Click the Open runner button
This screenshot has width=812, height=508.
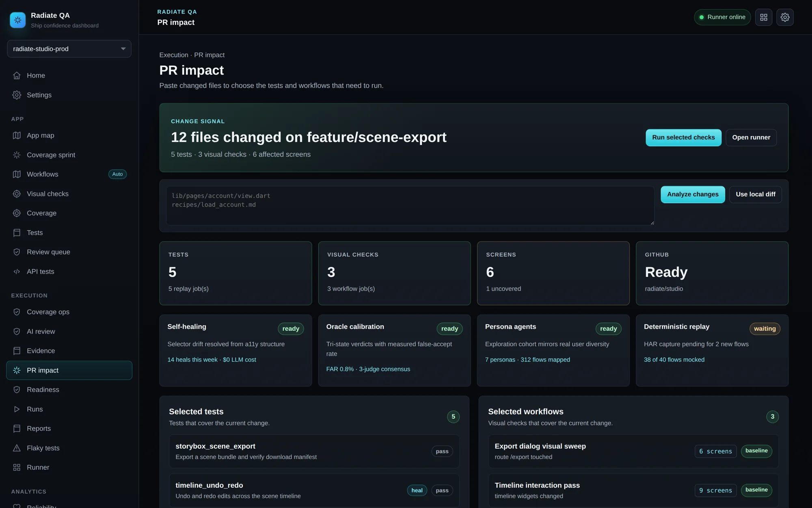(x=751, y=138)
